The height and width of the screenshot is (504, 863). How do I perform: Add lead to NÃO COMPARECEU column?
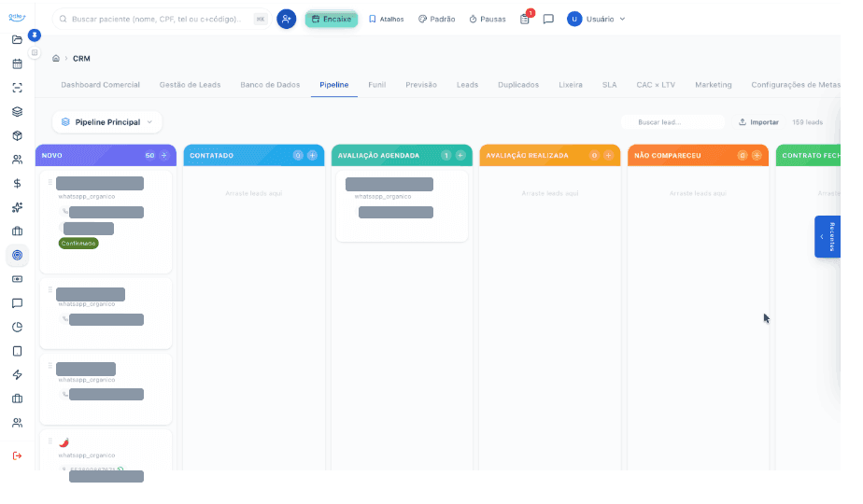[757, 156]
